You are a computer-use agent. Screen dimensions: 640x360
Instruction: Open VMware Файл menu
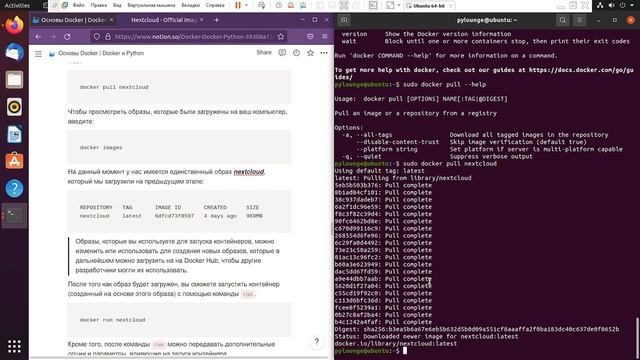pos(79,5)
